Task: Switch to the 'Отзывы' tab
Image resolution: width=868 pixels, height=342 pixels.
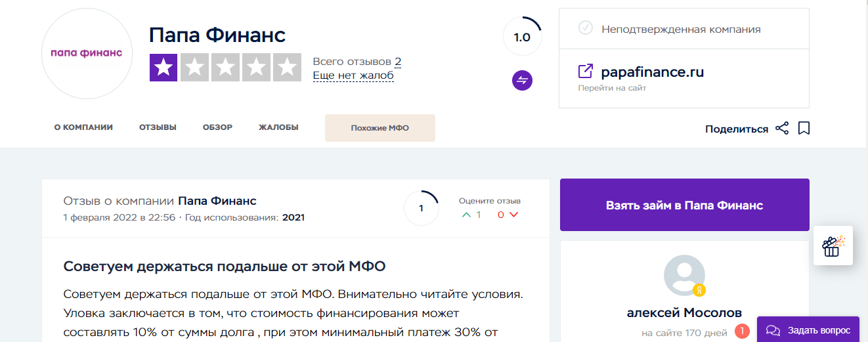Action: click(158, 127)
